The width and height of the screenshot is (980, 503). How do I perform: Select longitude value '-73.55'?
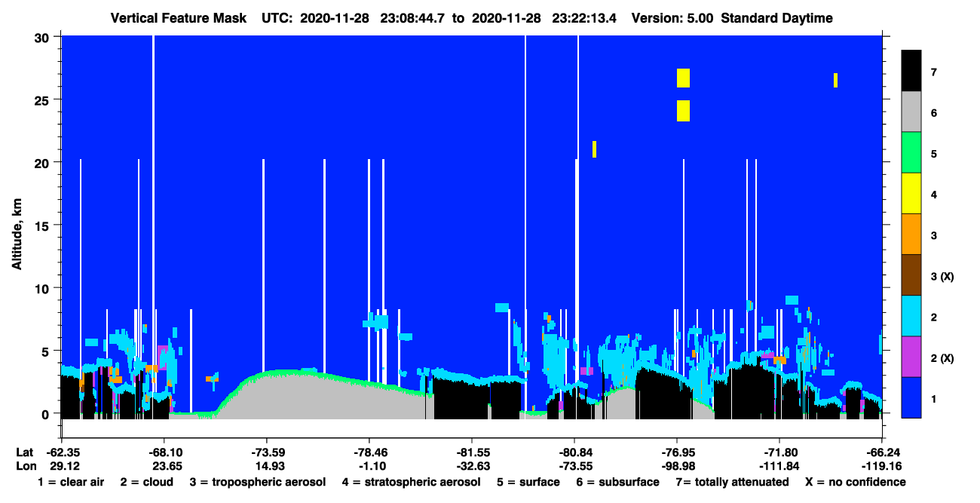[574, 465]
